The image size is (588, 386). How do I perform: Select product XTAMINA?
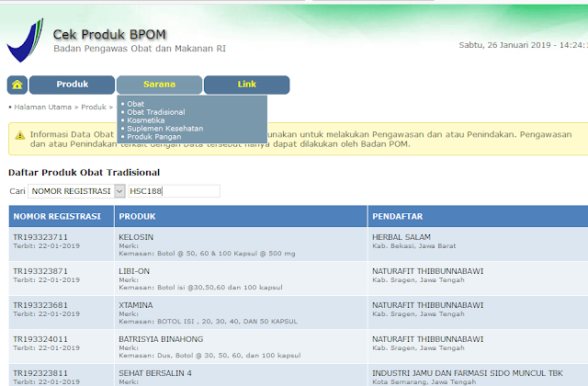tap(136, 305)
